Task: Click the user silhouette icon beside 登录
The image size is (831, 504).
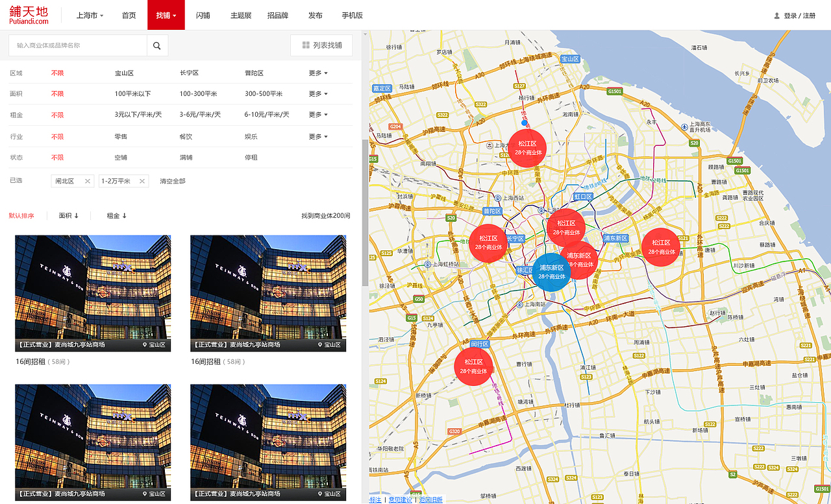Action: [x=776, y=16]
